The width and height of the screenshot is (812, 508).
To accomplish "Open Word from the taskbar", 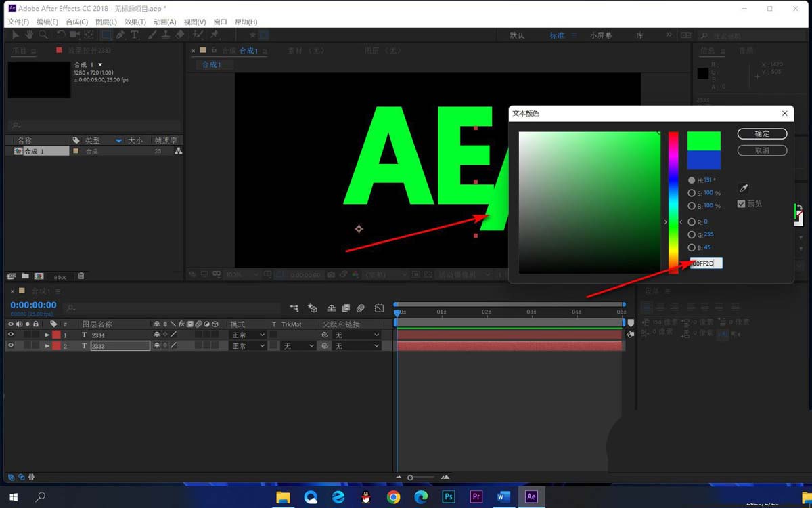I will click(503, 496).
